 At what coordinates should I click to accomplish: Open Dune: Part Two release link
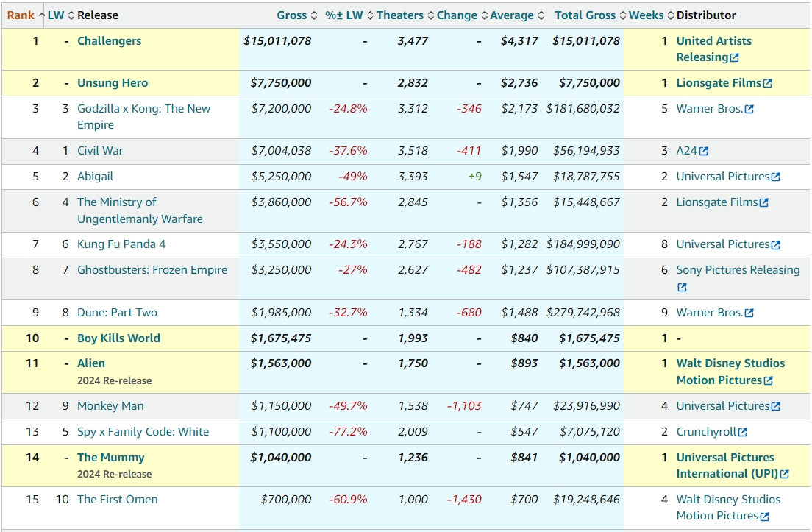pos(117,313)
